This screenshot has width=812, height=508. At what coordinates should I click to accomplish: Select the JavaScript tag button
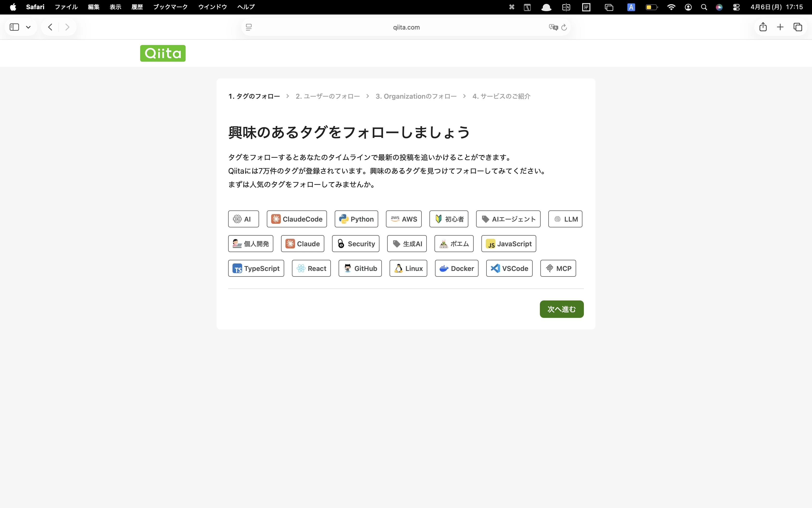click(509, 244)
